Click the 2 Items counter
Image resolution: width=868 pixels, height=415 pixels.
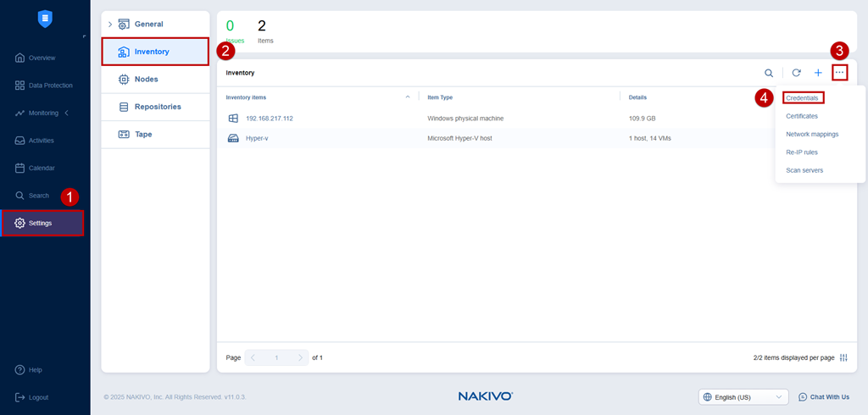(x=264, y=31)
